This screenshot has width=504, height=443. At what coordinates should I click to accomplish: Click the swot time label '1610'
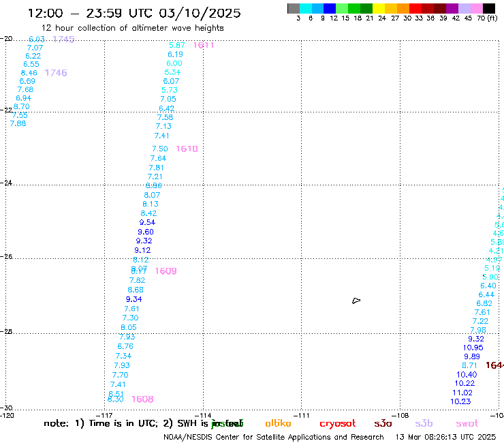click(187, 149)
